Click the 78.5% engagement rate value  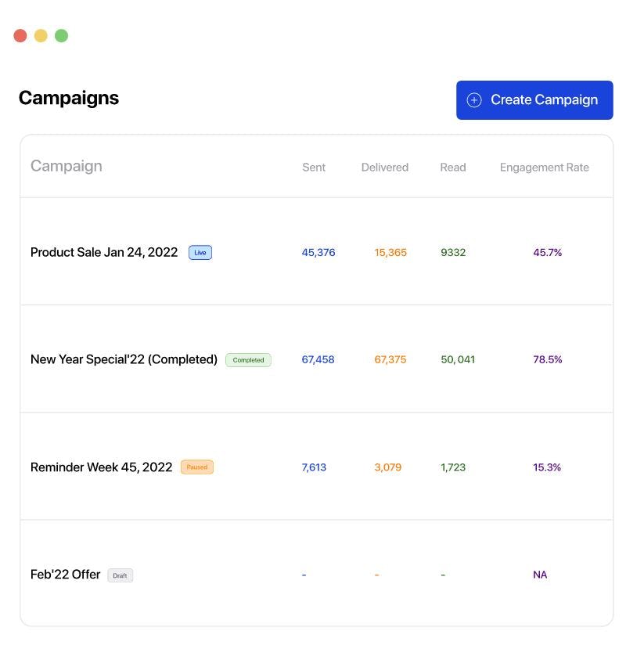point(547,359)
